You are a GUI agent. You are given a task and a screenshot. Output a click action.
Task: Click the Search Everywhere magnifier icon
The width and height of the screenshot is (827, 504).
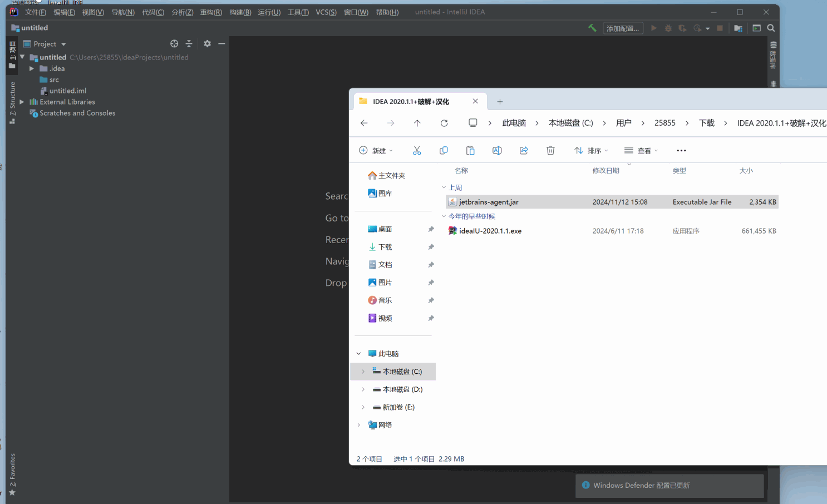click(771, 28)
